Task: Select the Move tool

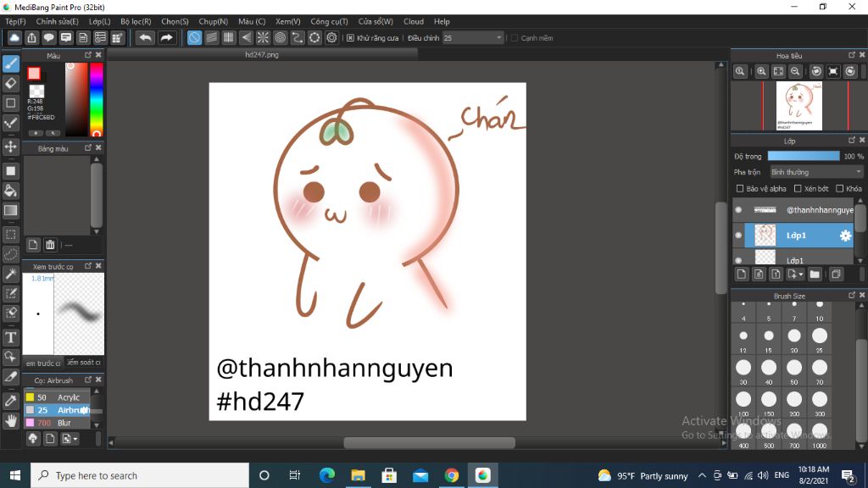Action: tap(11, 147)
